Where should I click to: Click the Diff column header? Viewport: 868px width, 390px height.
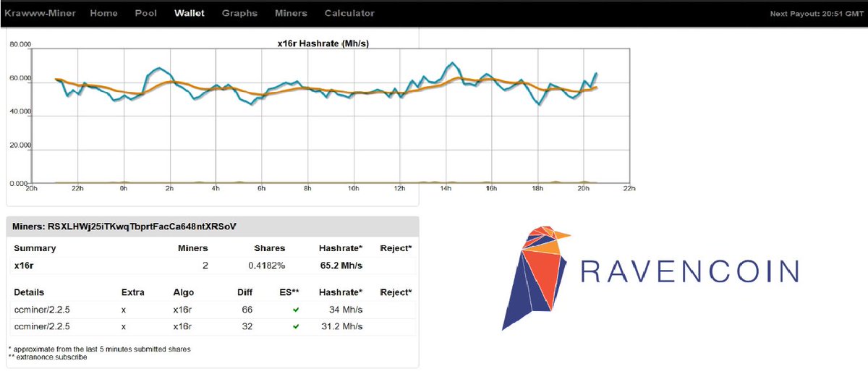click(244, 292)
